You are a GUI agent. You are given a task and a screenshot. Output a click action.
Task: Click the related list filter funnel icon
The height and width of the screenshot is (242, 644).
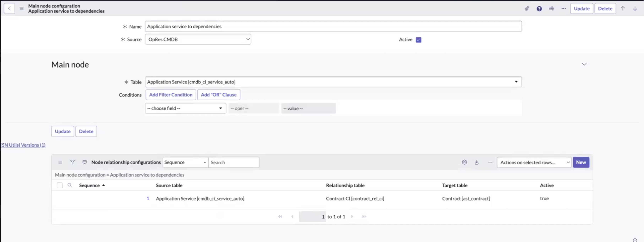(x=73, y=162)
